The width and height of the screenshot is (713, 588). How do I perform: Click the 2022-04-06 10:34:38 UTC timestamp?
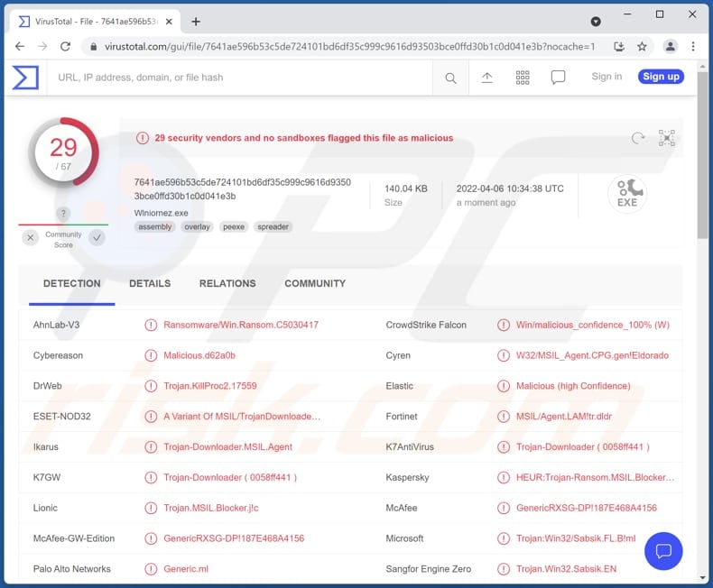[x=510, y=188]
